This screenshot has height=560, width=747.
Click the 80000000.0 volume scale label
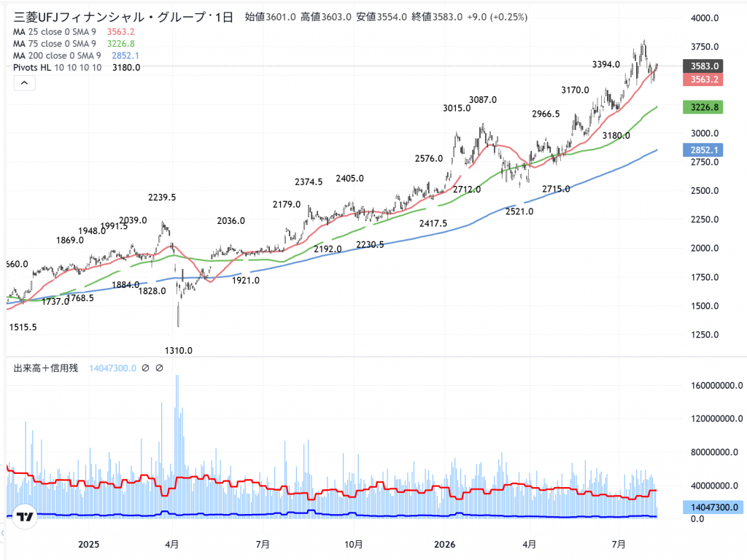(x=714, y=452)
